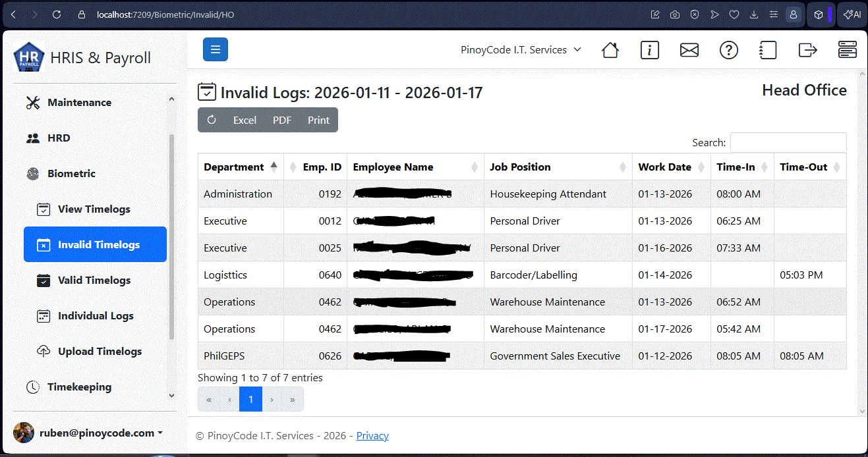Click the last page » pagination button
The width and height of the screenshot is (868, 457).
(293, 399)
